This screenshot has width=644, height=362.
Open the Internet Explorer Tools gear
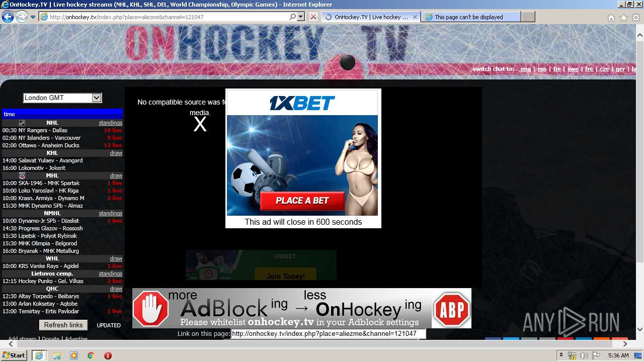pyautogui.click(x=636, y=18)
